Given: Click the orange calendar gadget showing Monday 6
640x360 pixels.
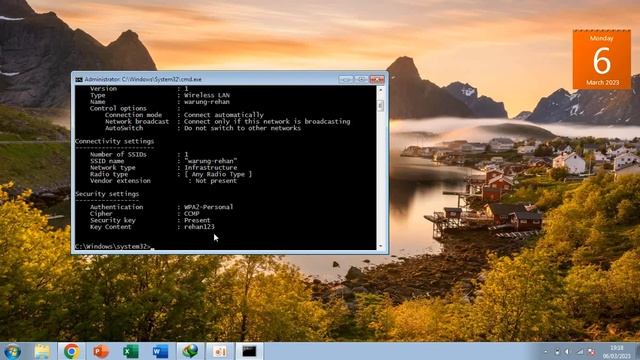Looking at the screenshot, I should point(602,60).
